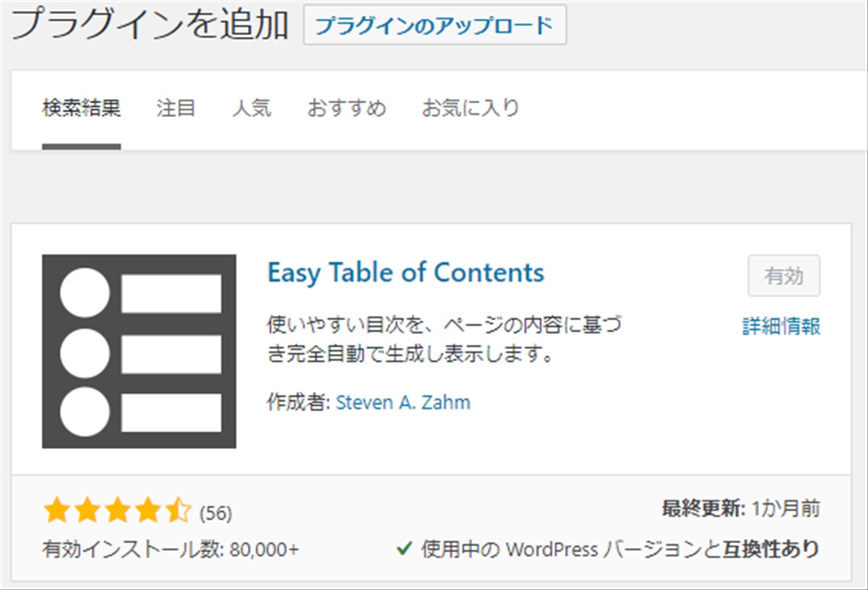Click the plugin description text
Viewport: 868px width, 590px height.
click(444, 340)
